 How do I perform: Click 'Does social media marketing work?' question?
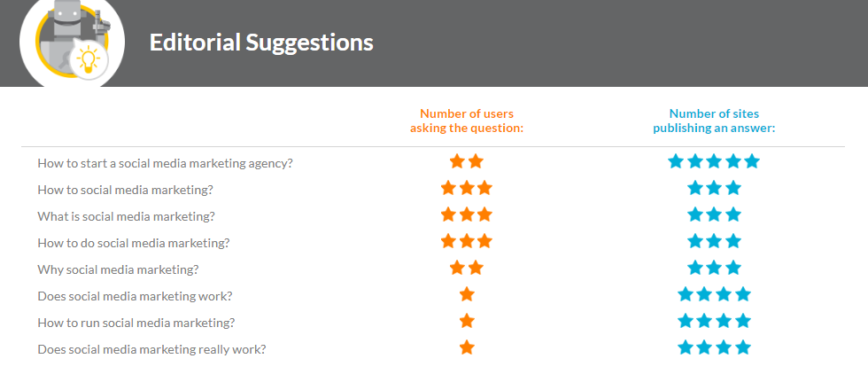point(135,296)
